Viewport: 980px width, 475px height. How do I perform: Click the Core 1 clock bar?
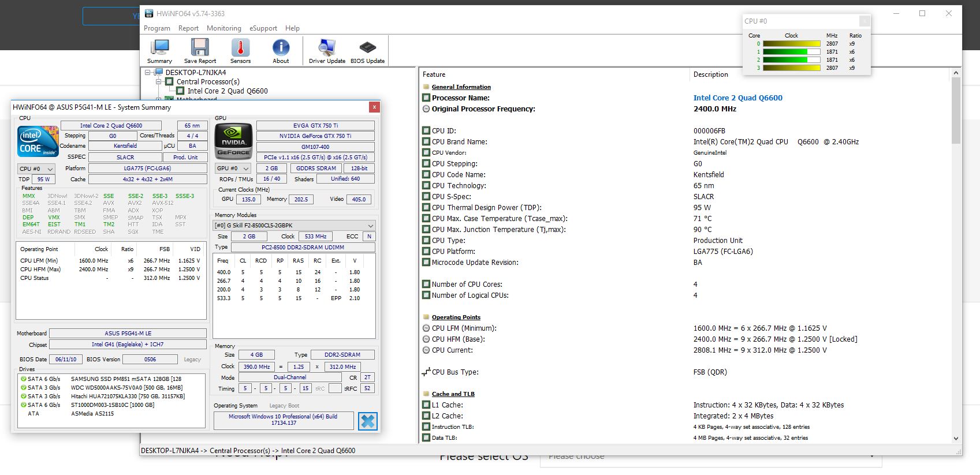pos(792,52)
